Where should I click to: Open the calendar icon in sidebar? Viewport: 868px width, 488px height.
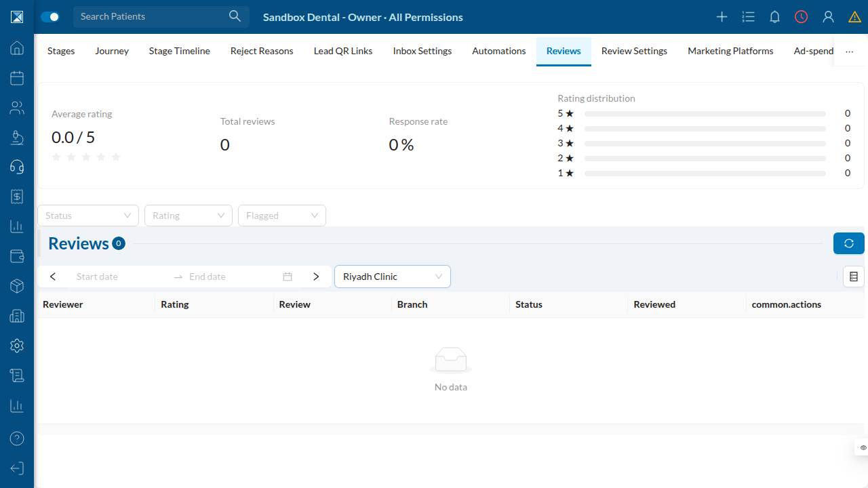coord(17,78)
